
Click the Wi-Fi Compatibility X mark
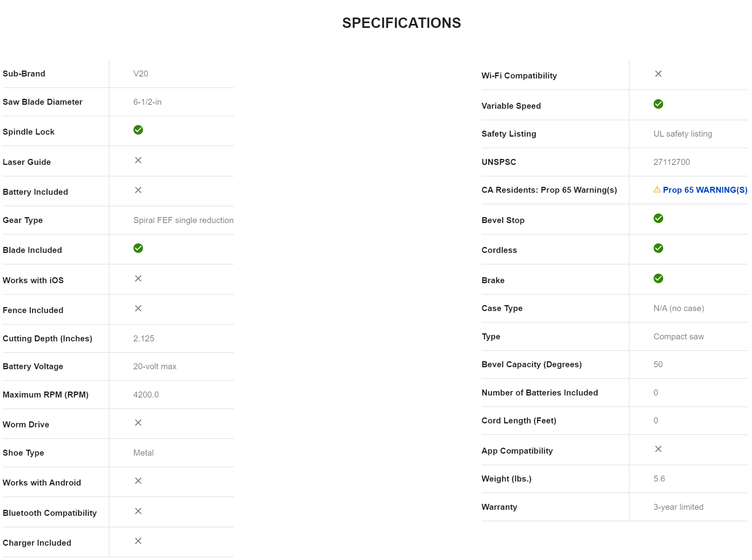pos(658,74)
